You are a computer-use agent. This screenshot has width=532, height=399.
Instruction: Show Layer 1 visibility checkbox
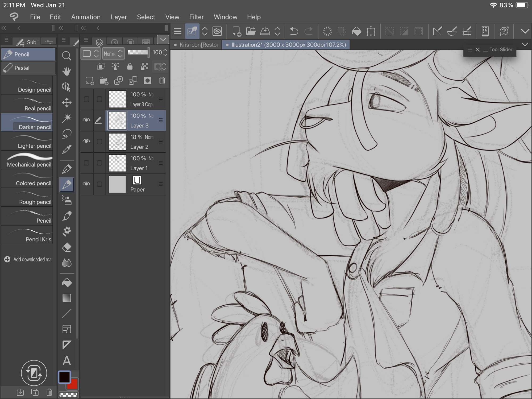tap(86, 163)
